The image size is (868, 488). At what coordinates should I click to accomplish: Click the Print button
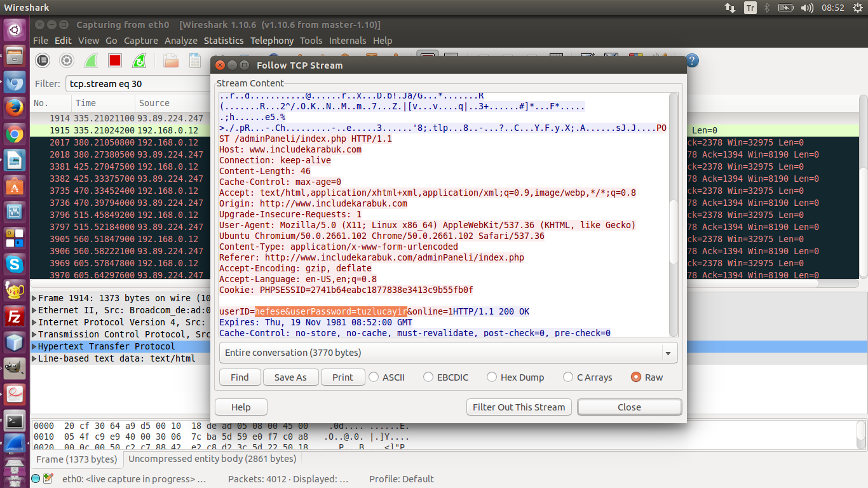pyautogui.click(x=342, y=377)
